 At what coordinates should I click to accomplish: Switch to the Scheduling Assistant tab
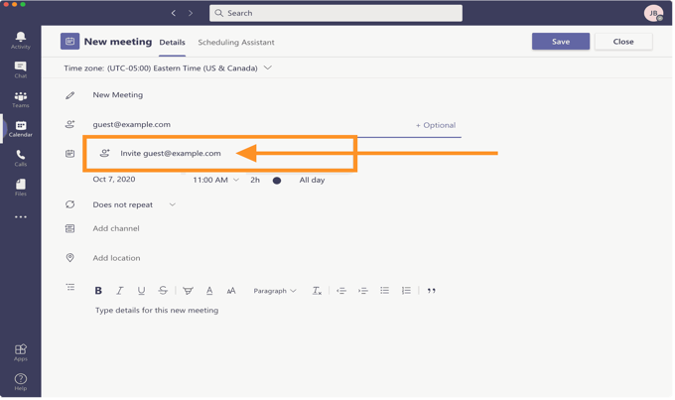point(236,42)
